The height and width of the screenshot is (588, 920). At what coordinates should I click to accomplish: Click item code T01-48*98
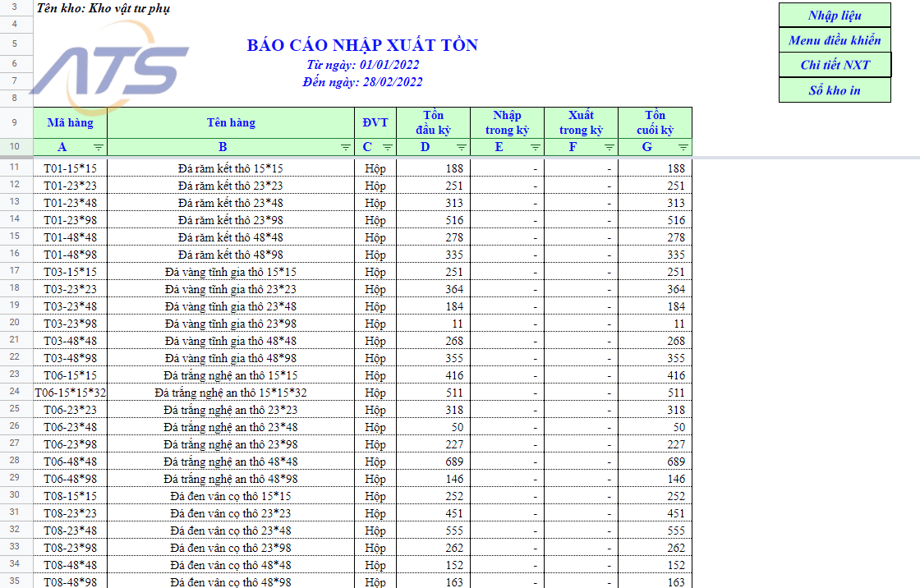point(71,255)
